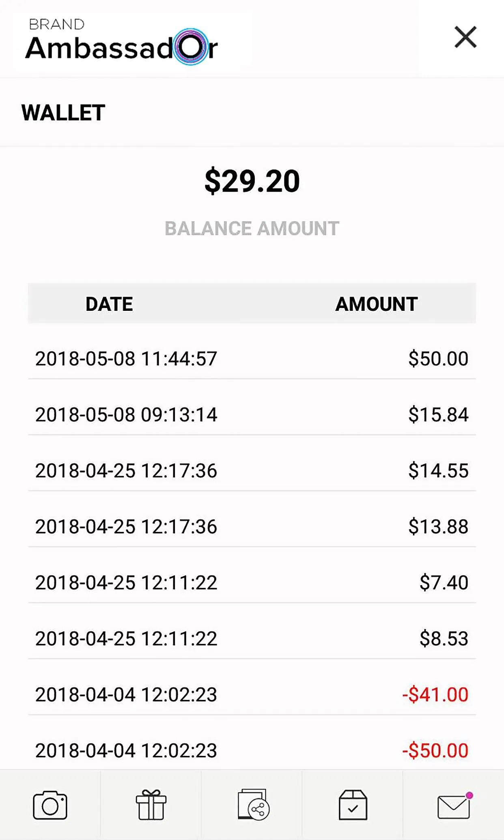Image resolution: width=504 pixels, height=840 pixels.
Task: Tap the $7.40 transaction row
Action: (x=252, y=583)
